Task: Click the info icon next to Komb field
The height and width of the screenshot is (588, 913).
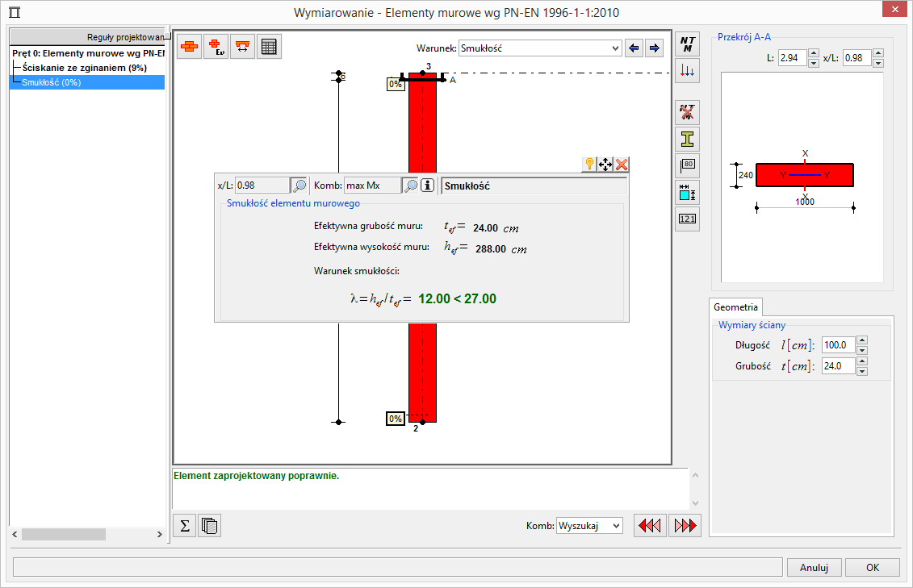Action: coord(428,186)
